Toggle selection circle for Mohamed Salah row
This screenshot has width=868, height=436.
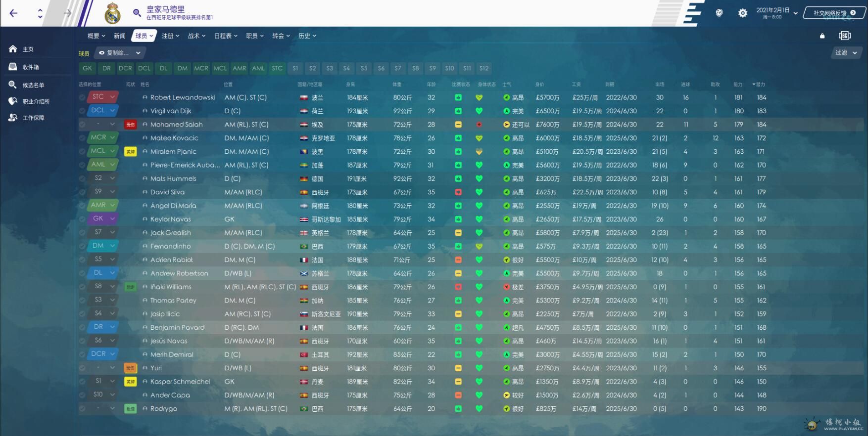click(82, 125)
